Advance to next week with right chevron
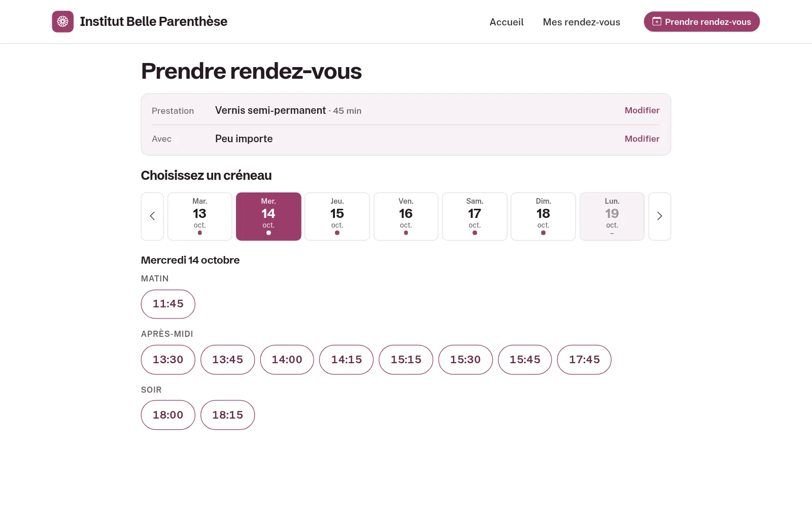 660,216
